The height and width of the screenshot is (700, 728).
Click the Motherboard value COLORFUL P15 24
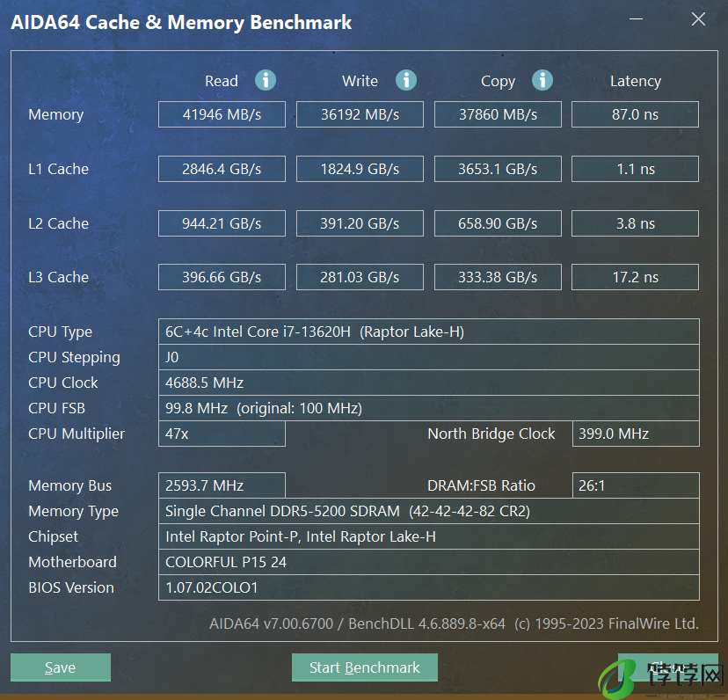pos(429,562)
